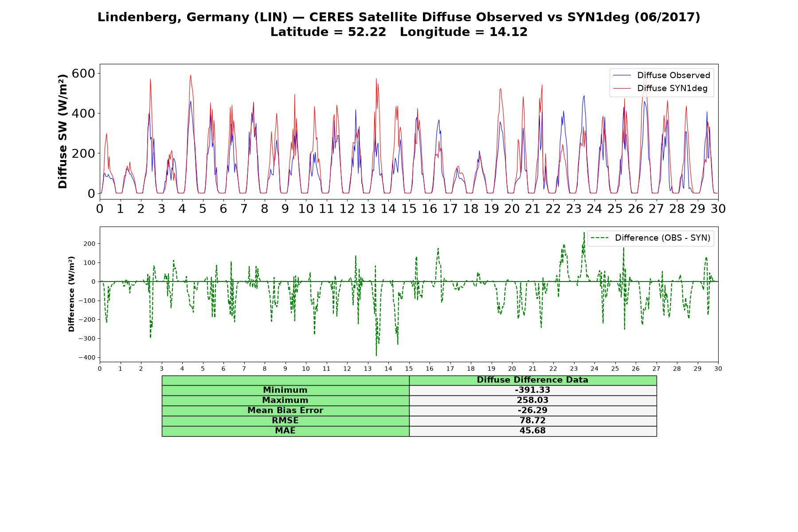Select the RMSE value 78.72 cell
The height and width of the screenshot is (532, 798).
(x=533, y=421)
